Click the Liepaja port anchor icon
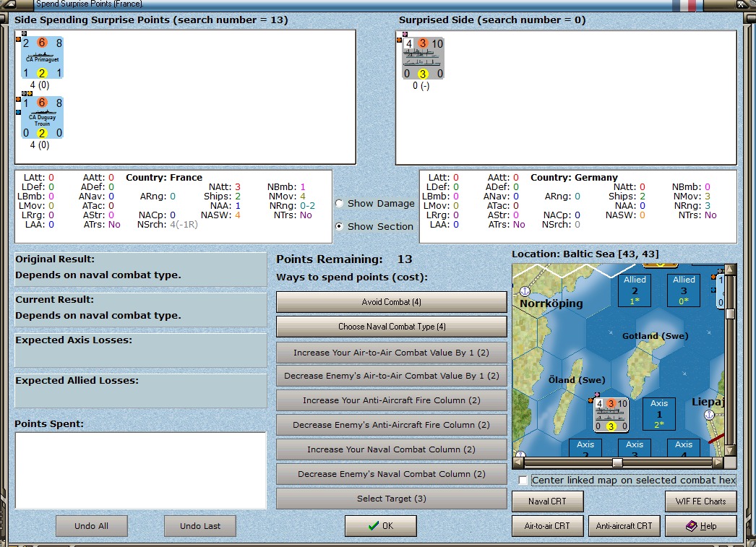 point(709,415)
